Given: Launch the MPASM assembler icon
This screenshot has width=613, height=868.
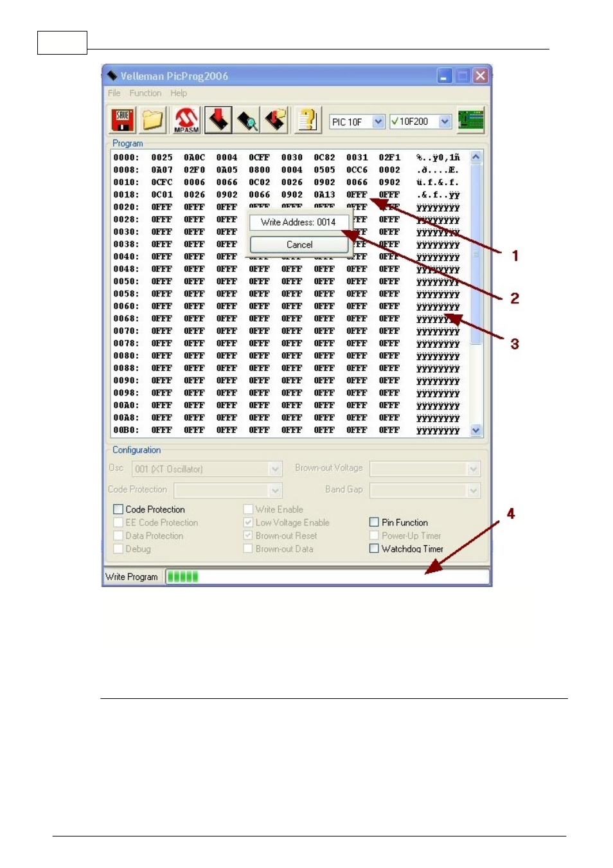Looking at the screenshot, I should tap(186, 120).
